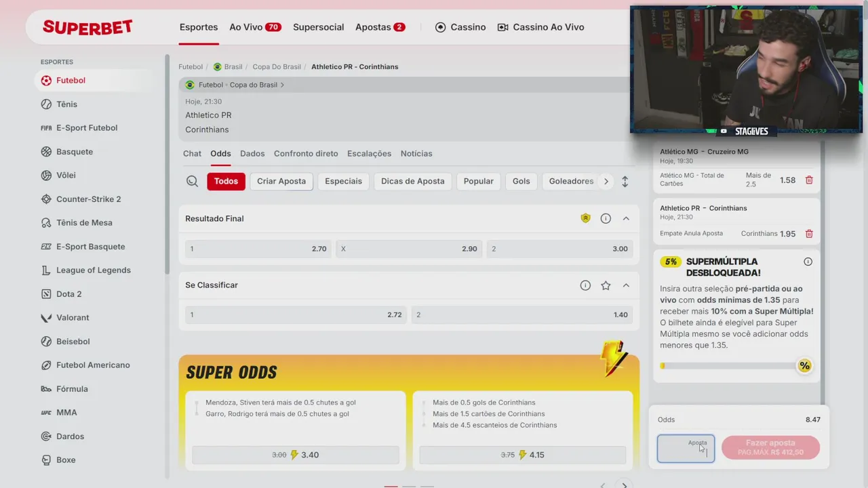Open the Supermúltipla info icon
The height and width of the screenshot is (488, 868).
click(808, 262)
